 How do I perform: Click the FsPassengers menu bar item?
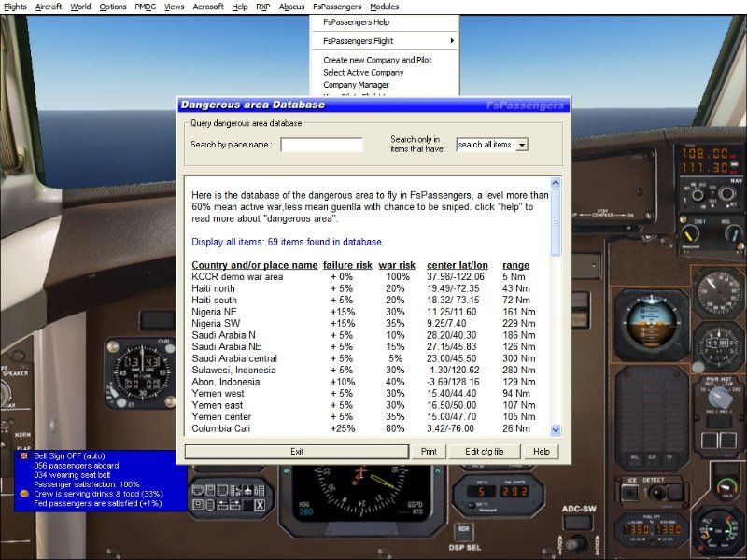[x=337, y=7]
